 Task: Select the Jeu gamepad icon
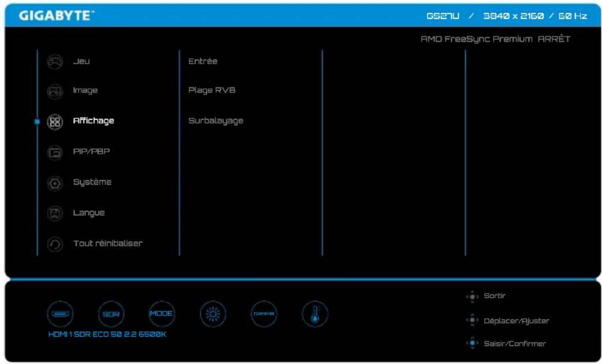tap(55, 61)
